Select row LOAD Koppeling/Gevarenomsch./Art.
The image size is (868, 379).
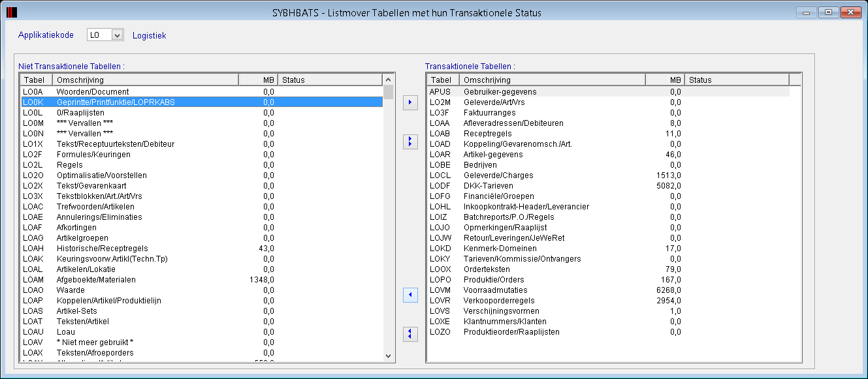608,144
